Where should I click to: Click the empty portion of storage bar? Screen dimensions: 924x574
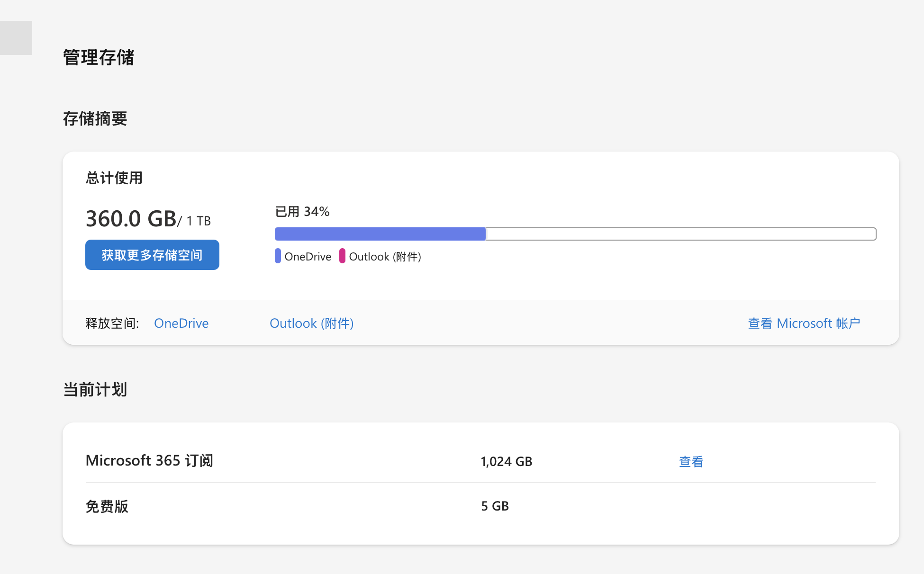point(680,234)
